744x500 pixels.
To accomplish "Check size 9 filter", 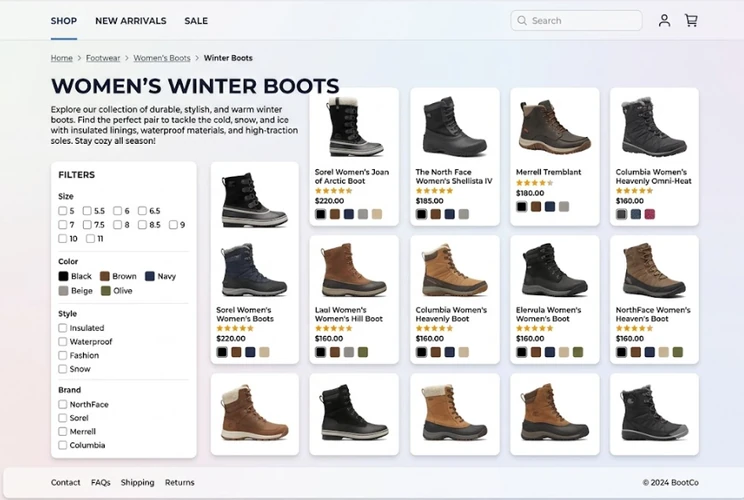I will (x=173, y=224).
